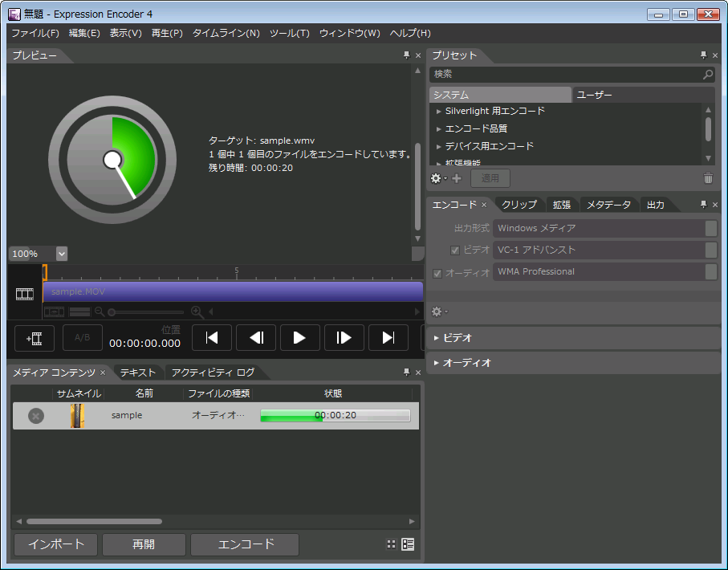The image size is (728, 570).
Task: Click the filmstrip track icon
Action: point(25,294)
